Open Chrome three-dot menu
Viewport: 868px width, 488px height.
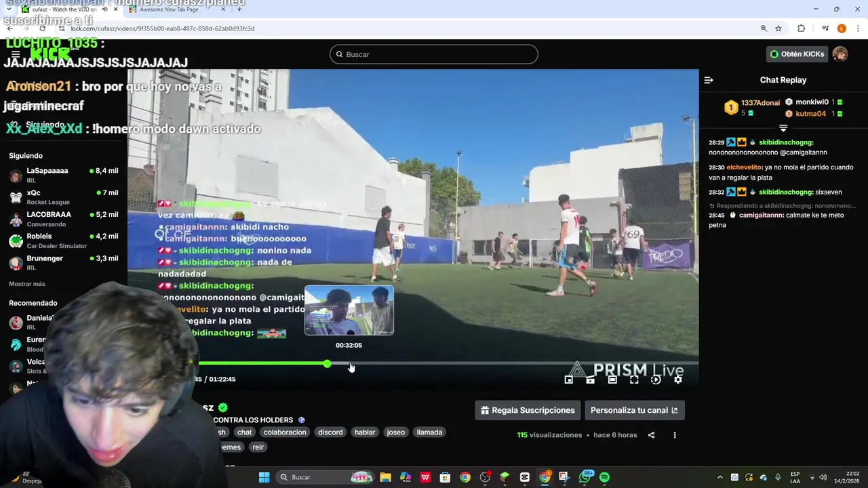click(x=857, y=28)
